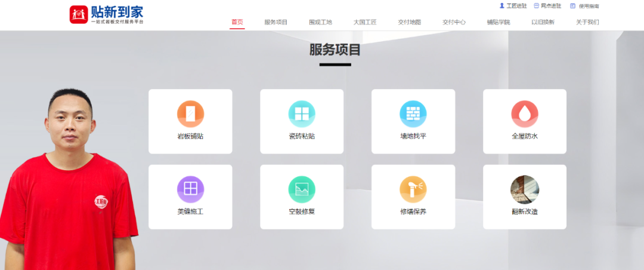Click the 服务项目 section heading

[x=335, y=50]
